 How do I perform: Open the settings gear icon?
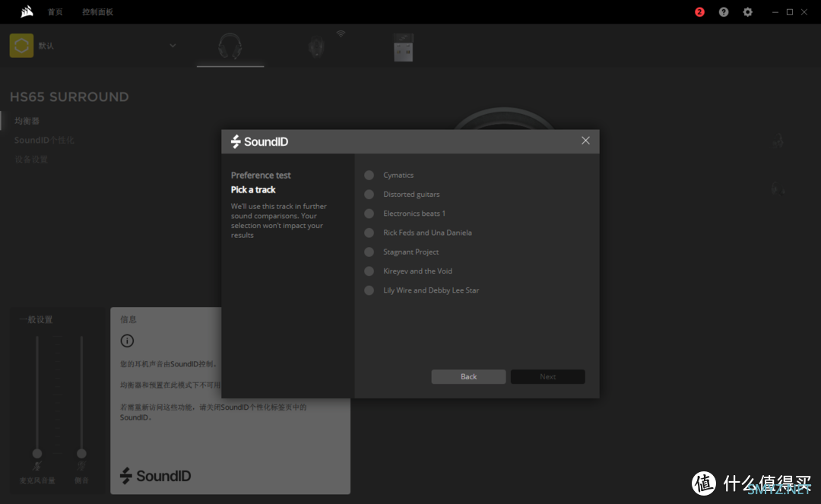748,12
